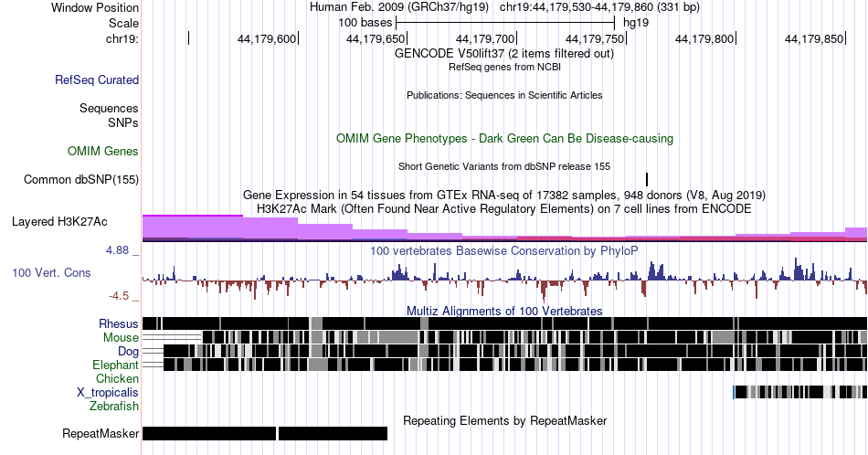This screenshot has height=455, width=868.
Task: Click the OMIM Gene Phenotypes title
Action: pyautogui.click(x=504, y=138)
